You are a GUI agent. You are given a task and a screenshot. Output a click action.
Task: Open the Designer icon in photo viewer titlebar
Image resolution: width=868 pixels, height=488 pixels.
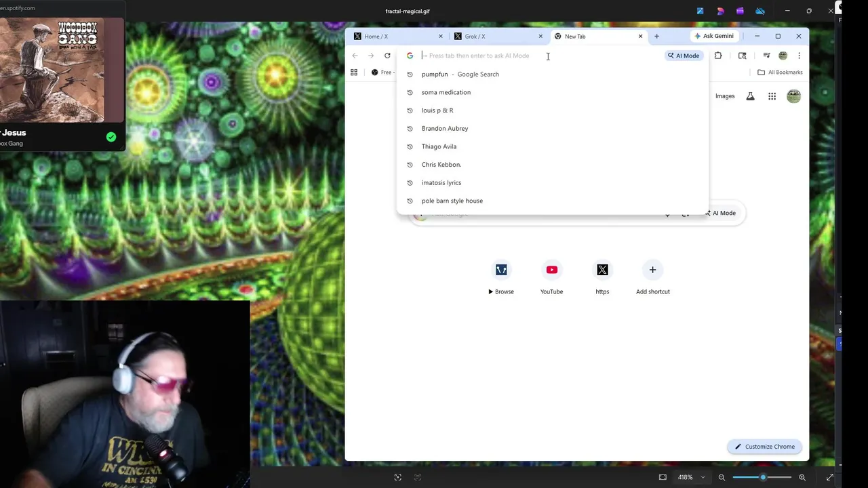[720, 11]
